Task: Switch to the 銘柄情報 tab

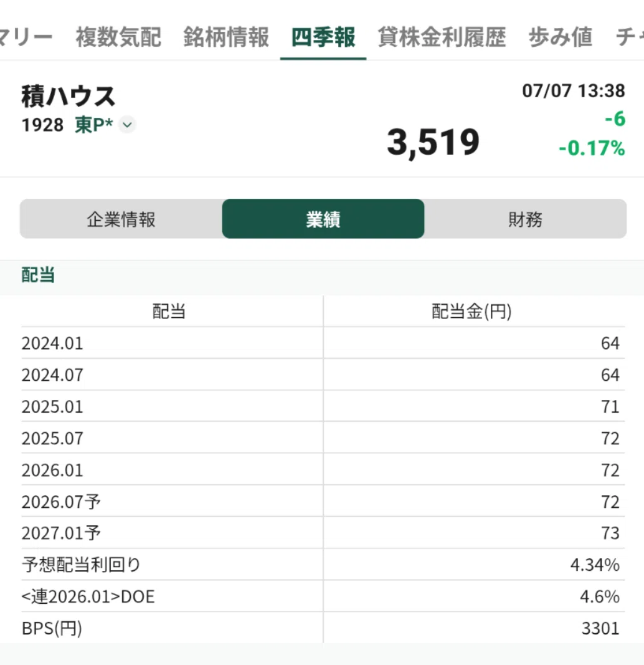Action: pos(226,37)
